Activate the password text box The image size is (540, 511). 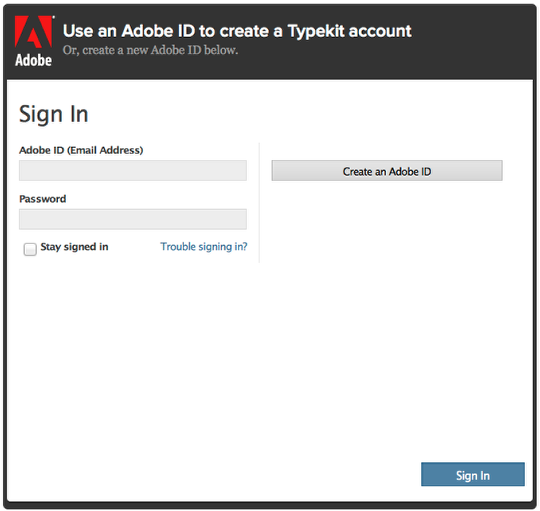point(133,219)
